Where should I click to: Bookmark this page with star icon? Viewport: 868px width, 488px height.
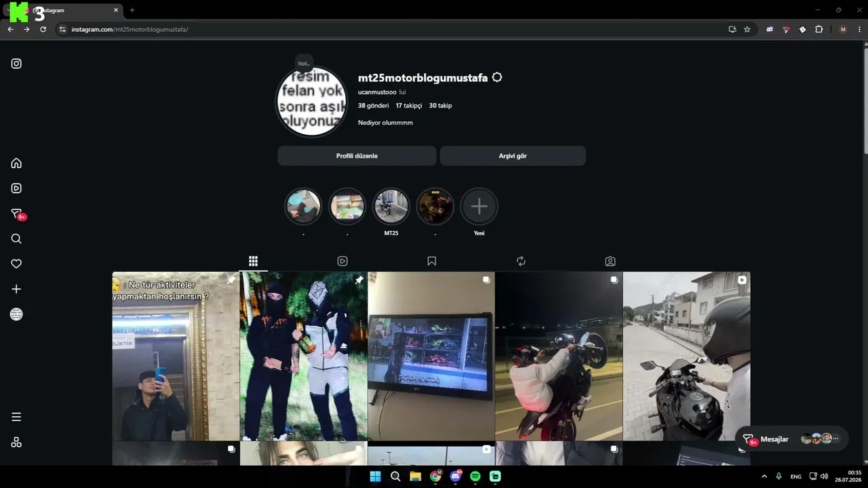coord(747,29)
